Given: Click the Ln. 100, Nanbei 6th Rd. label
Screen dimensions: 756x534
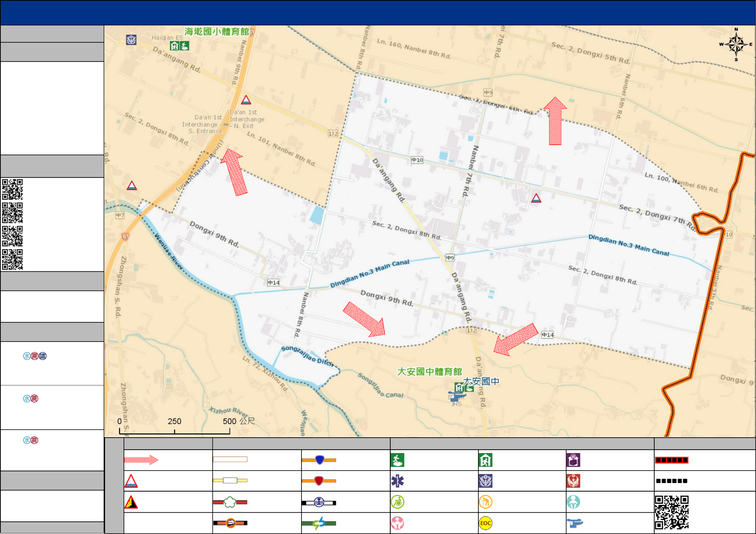Looking at the screenshot, I should [x=682, y=182].
